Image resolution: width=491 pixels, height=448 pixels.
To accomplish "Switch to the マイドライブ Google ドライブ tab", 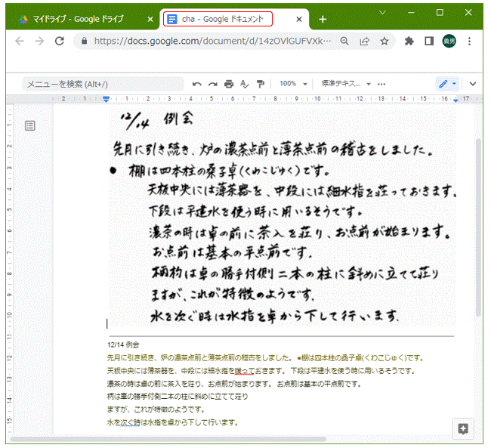I will click(83, 19).
